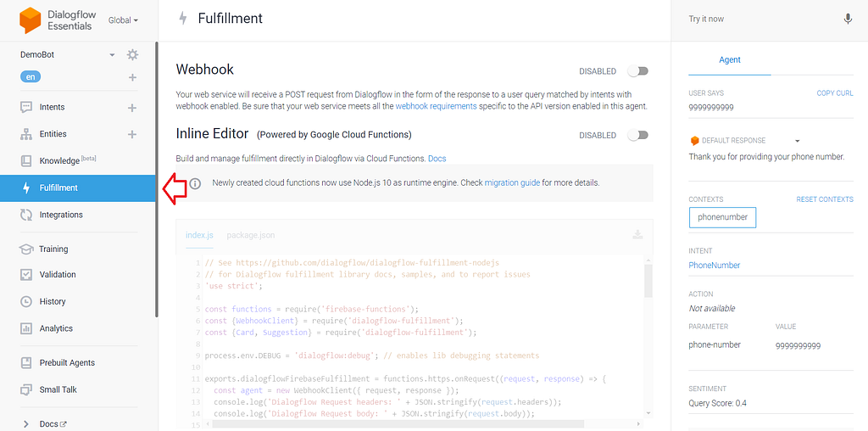The image size is (868, 431).
Task: Click the Integrations sync icon
Action: 26,215
